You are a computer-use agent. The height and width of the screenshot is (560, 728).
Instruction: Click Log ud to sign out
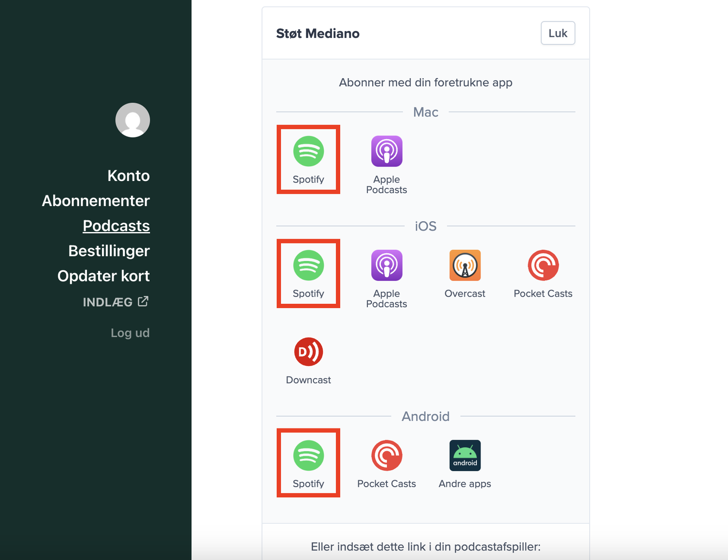(130, 333)
